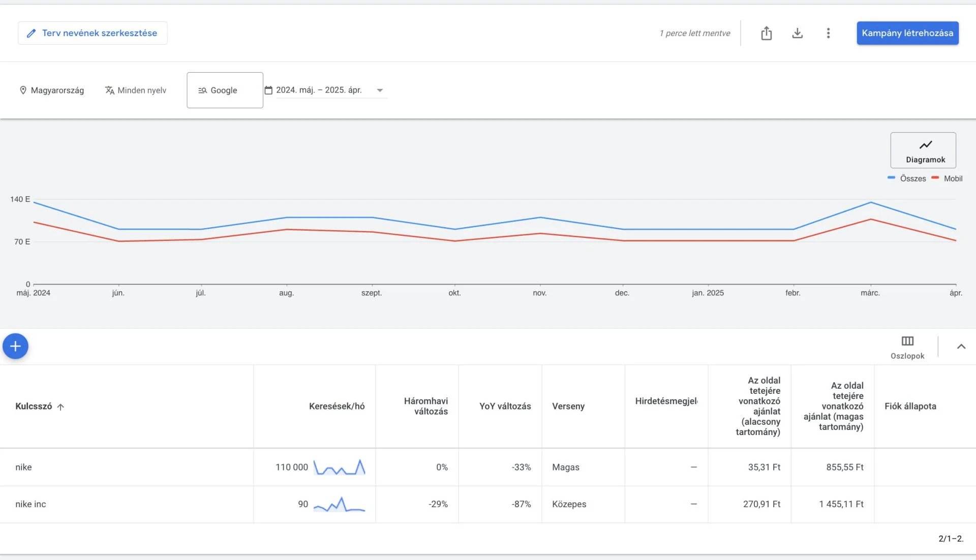Click Terv nevének szerkesztése text
Image resolution: width=976 pixels, height=560 pixels.
(100, 33)
